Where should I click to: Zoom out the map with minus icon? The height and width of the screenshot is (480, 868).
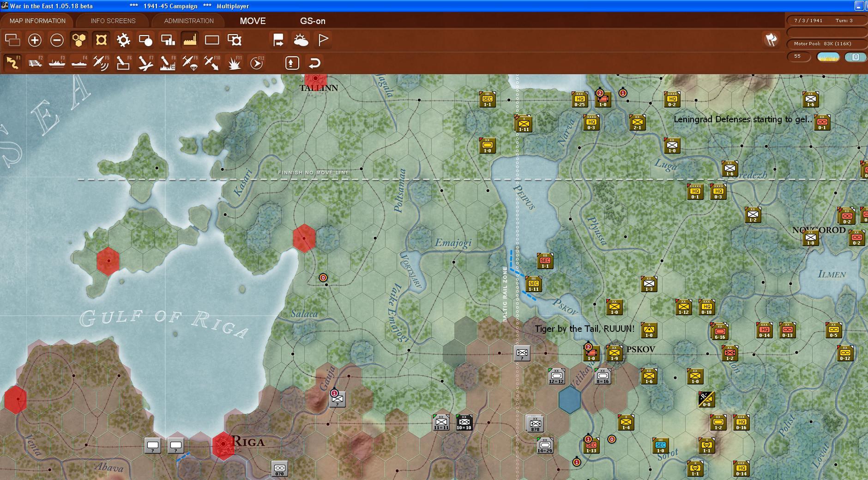click(57, 40)
